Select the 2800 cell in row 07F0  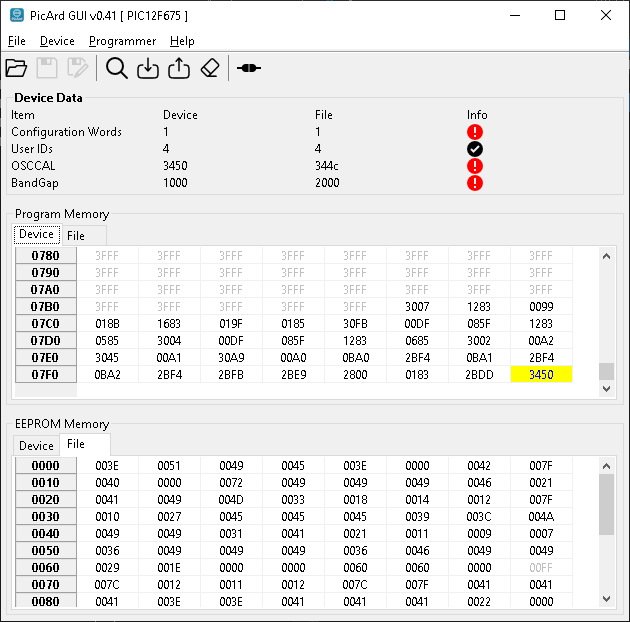click(x=355, y=374)
